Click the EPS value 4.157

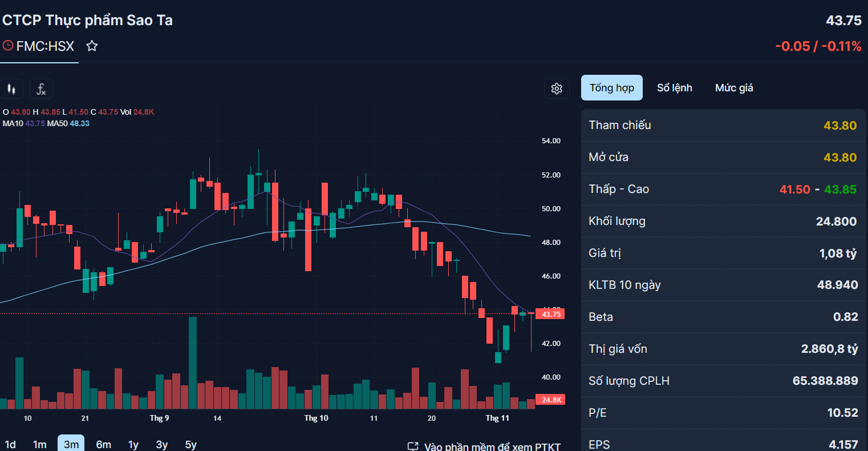(x=843, y=445)
